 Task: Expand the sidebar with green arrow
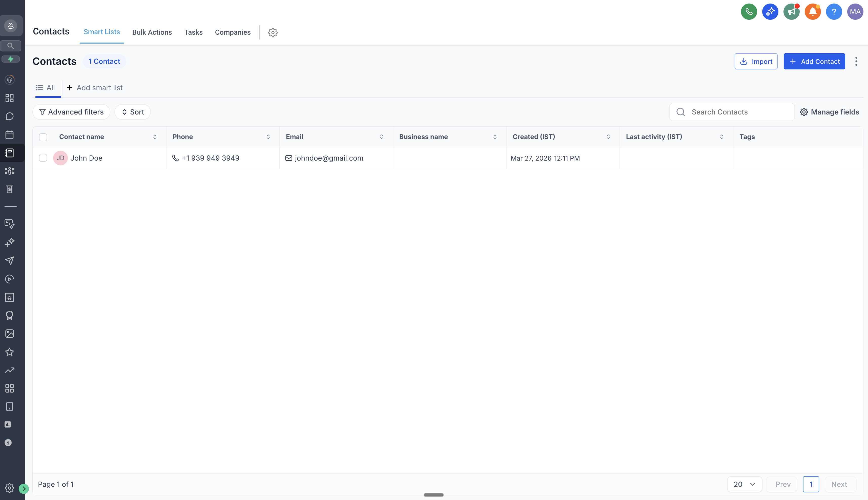coord(24,488)
